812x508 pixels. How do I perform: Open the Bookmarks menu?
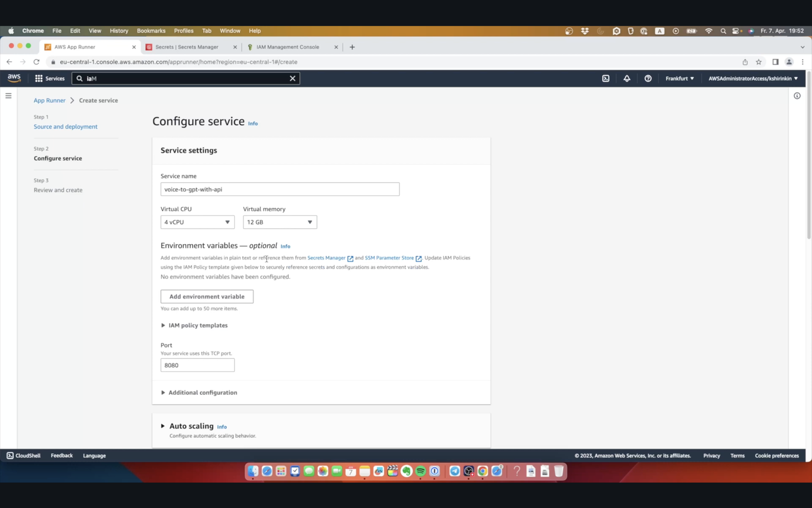click(151, 31)
